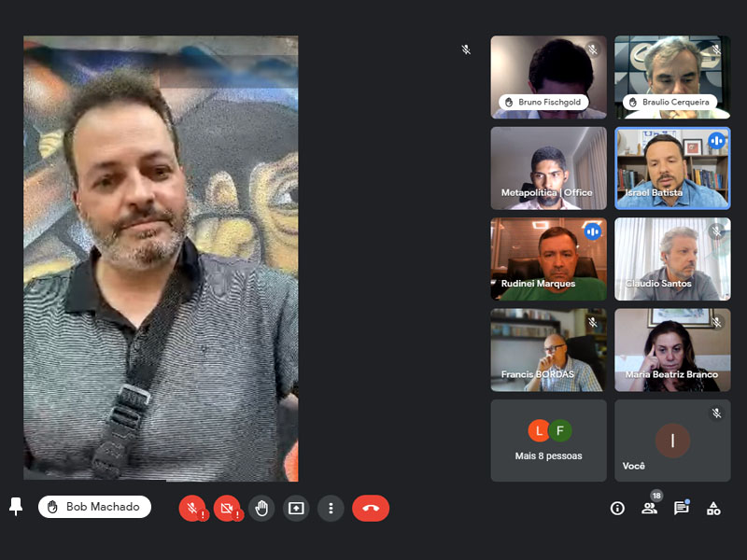The height and width of the screenshot is (560, 747).
Task: Click the main pinned video of Bob Machado
Action: 161,259
